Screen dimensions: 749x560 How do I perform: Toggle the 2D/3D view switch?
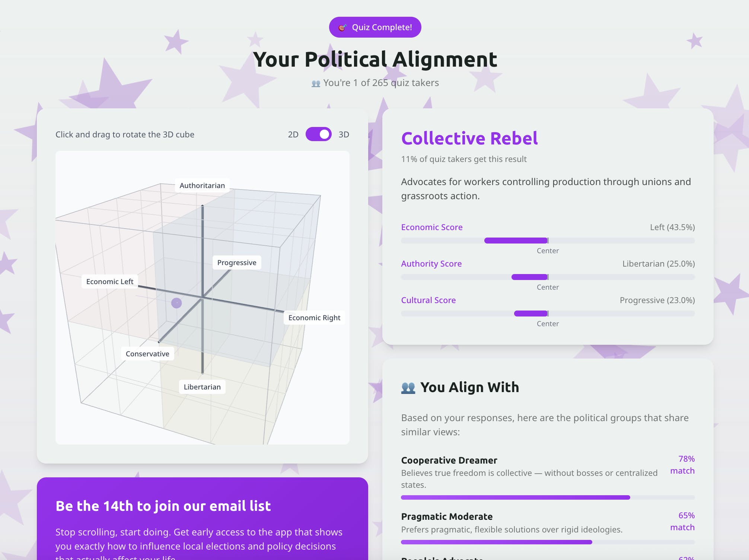click(319, 134)
